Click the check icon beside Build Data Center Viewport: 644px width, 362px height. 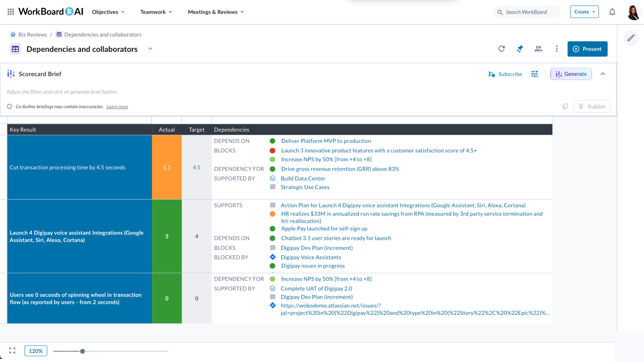coord(273,178)
